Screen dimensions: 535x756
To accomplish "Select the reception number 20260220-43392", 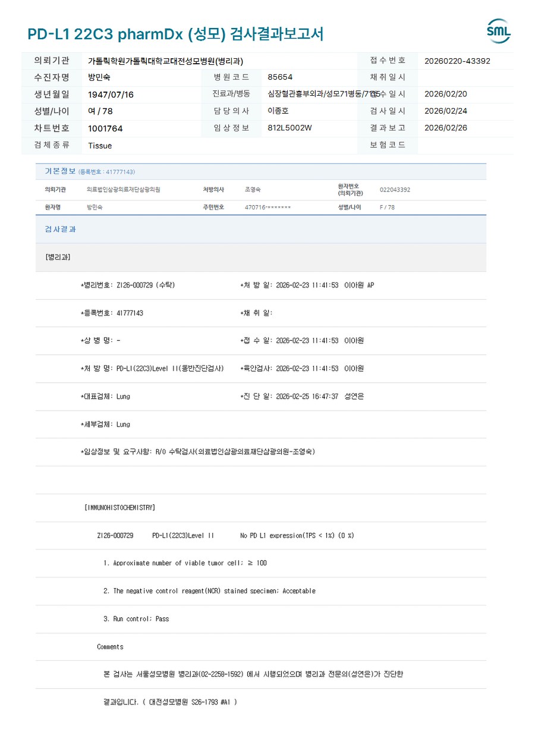I will 457,61.
